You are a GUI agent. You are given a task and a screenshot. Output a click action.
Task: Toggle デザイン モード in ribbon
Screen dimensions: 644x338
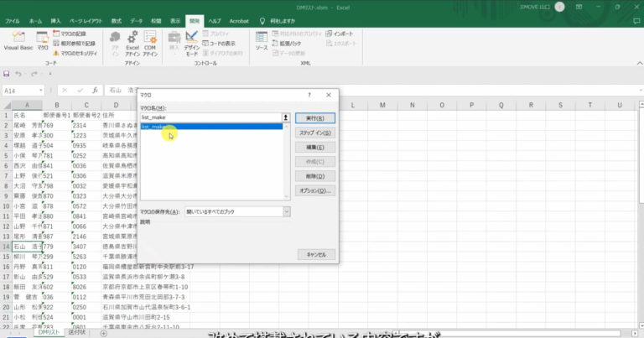192,41
